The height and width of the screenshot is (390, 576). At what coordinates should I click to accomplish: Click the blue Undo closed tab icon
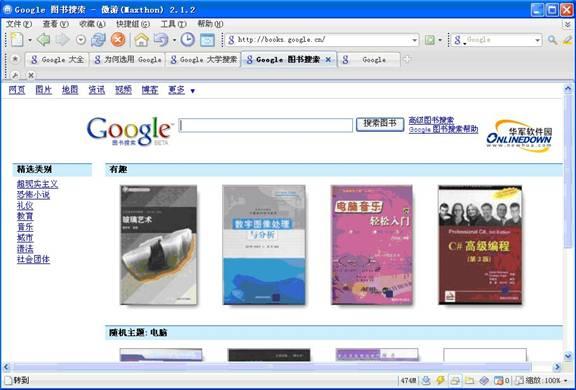(x=161, y=39)
